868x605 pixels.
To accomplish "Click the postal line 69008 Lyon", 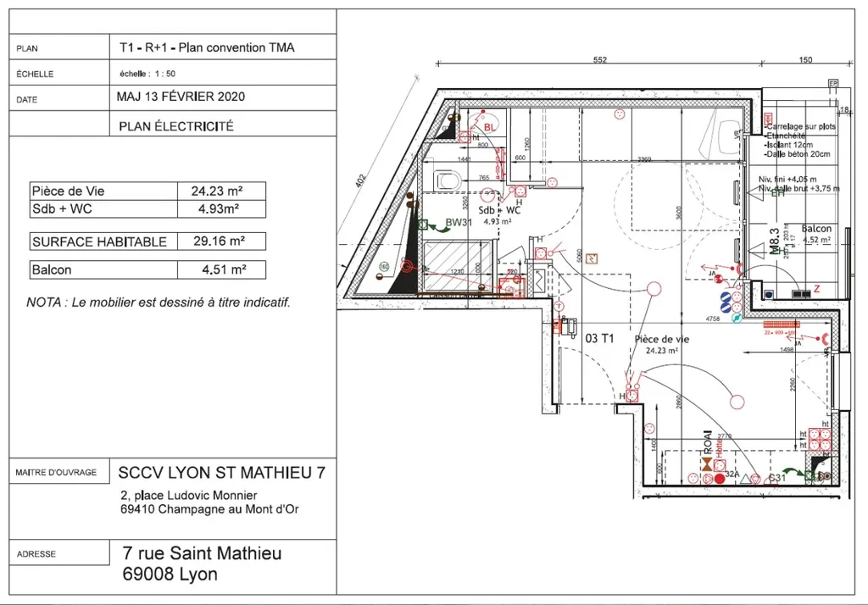I will 170,574.
